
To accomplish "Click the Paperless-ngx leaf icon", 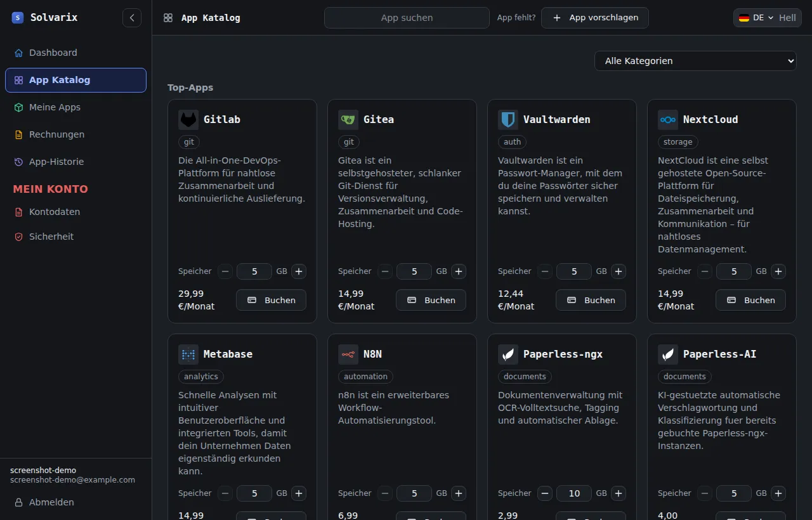I will click(508, 354).
